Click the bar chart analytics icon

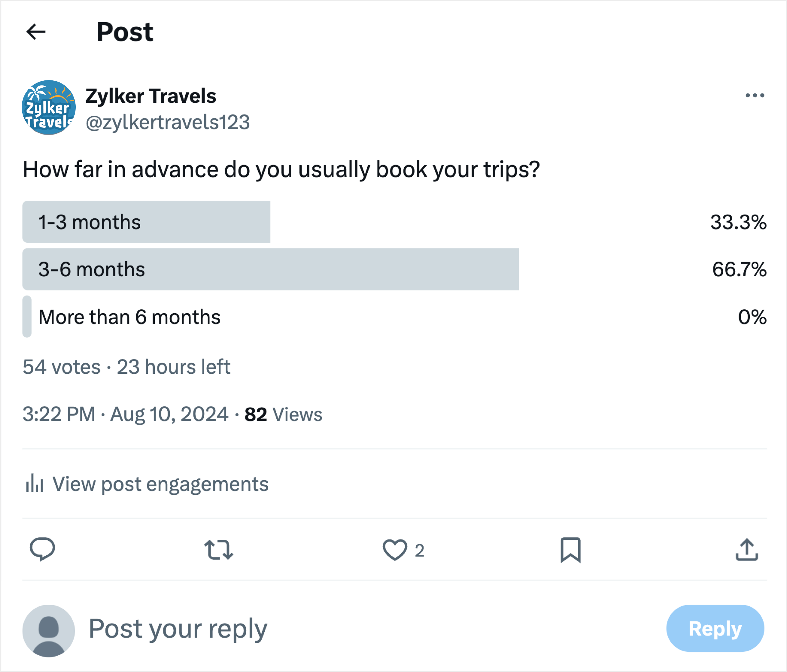(34, 484)
